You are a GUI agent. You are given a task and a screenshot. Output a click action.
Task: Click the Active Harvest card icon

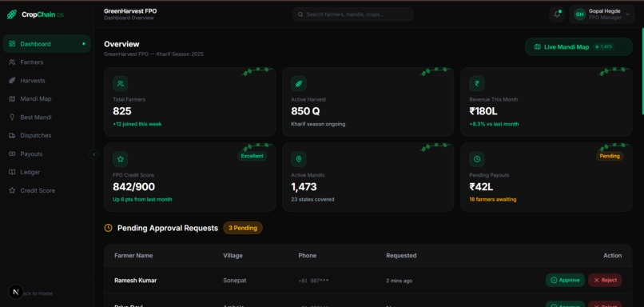(x=299, y=83)
